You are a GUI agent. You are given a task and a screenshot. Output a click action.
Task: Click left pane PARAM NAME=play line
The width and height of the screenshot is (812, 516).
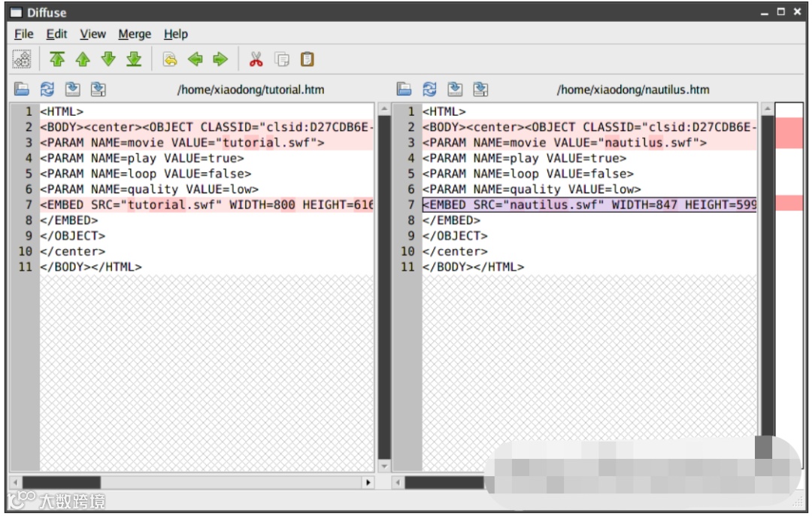pyautogui.click(x=207, y=158)
